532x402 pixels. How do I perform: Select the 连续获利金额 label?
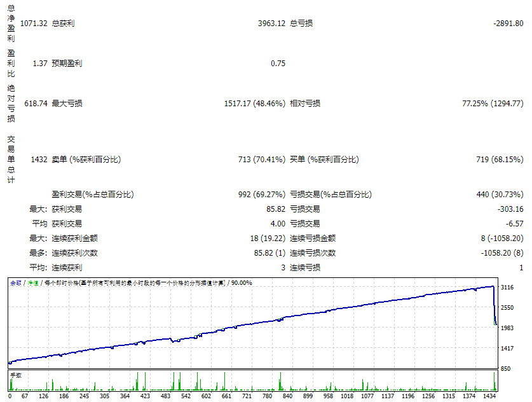[74, 239]
